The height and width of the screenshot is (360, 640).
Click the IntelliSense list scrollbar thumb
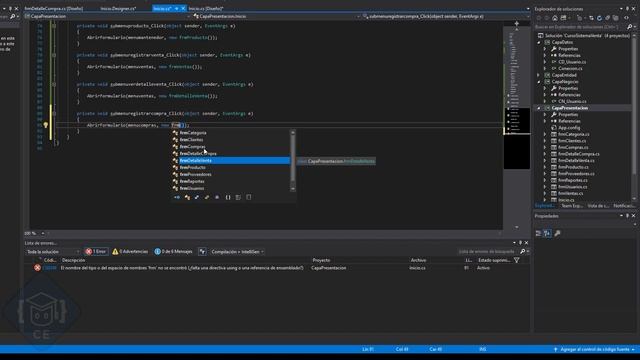coord(293,157)
